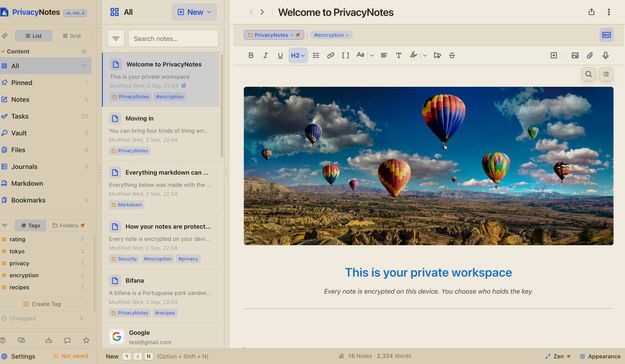625x364 pixels.
Task: Open the Bookmarks view
Action: pos(45,200)
